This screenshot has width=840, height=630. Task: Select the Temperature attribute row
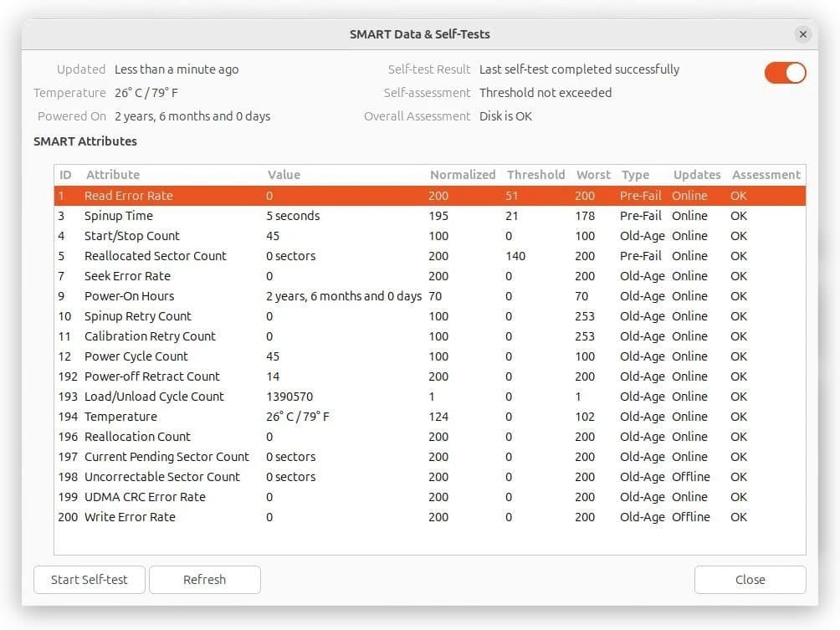tap(251, 416)
